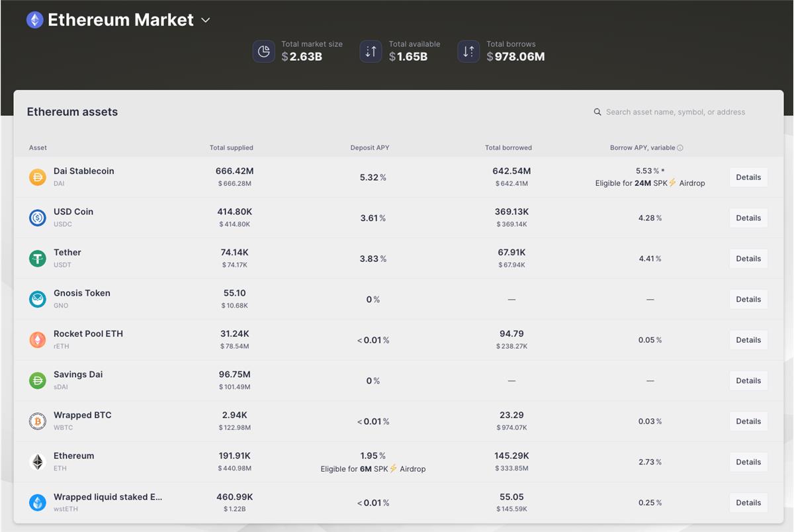
Task: Click the Asset column header
Action: pos(38,148)
